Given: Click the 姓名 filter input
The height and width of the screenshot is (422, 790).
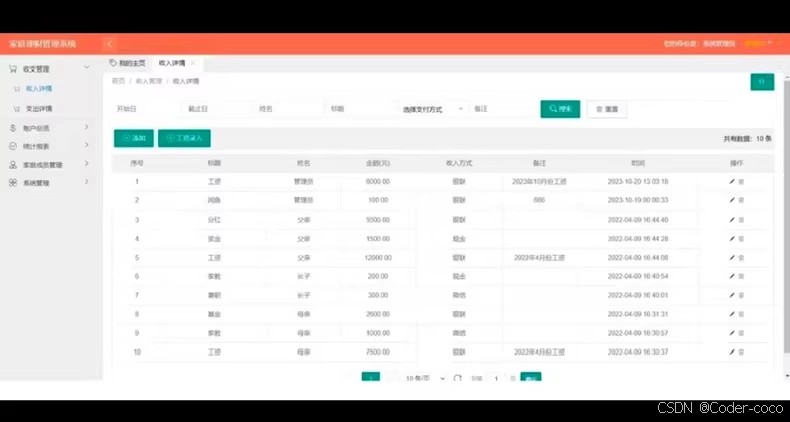Looking at the screenshot, I should [x=288, y=109].
